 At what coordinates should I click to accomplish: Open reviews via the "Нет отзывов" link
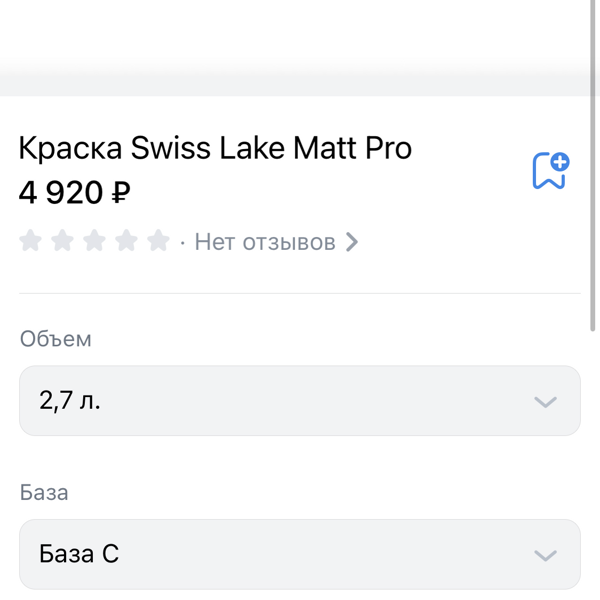(264, 242)
